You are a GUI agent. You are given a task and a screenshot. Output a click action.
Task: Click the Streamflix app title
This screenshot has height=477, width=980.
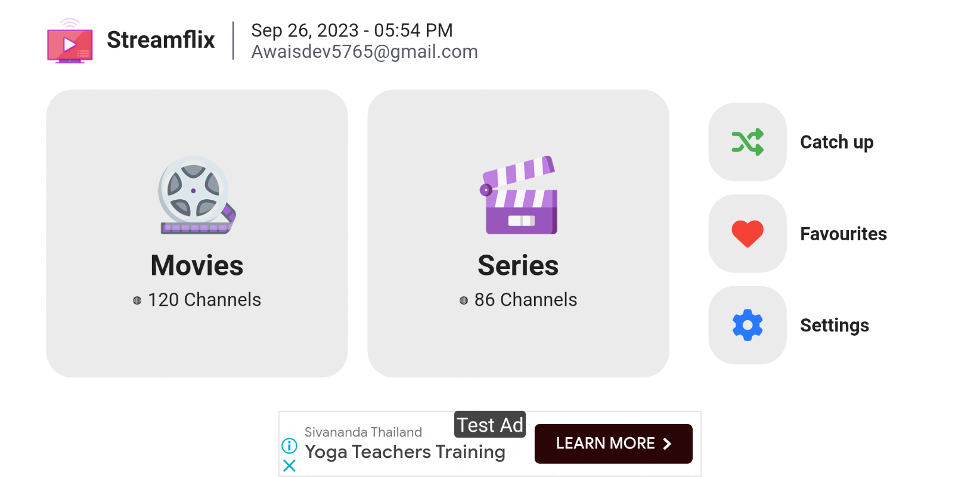(x=161, y=40)
